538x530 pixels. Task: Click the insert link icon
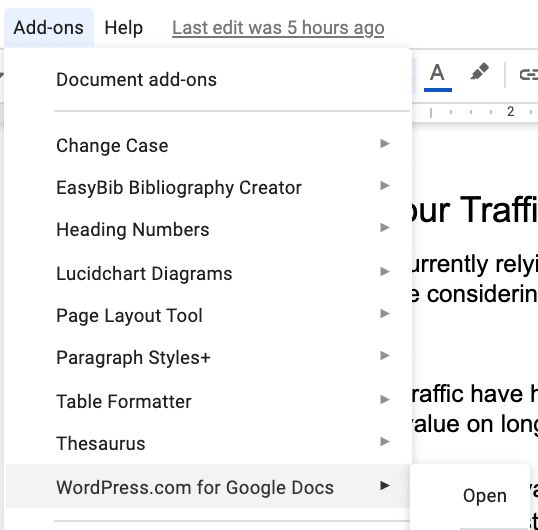click(529, 74)
